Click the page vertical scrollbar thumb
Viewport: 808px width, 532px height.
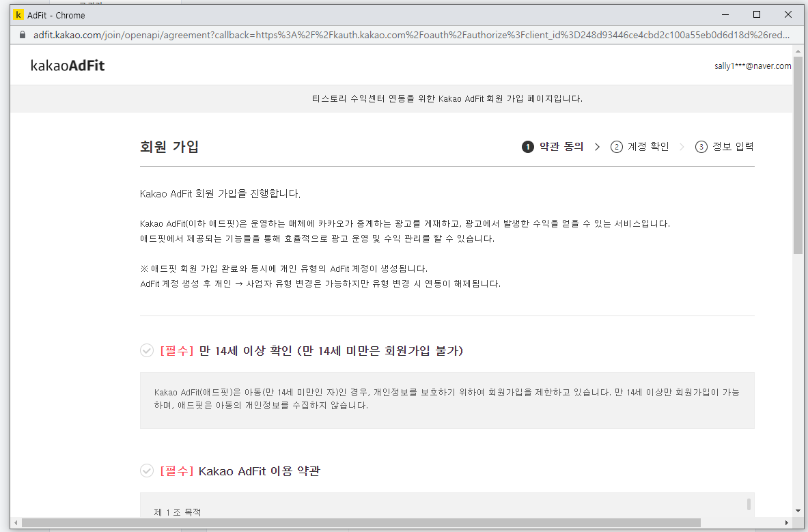798,154
